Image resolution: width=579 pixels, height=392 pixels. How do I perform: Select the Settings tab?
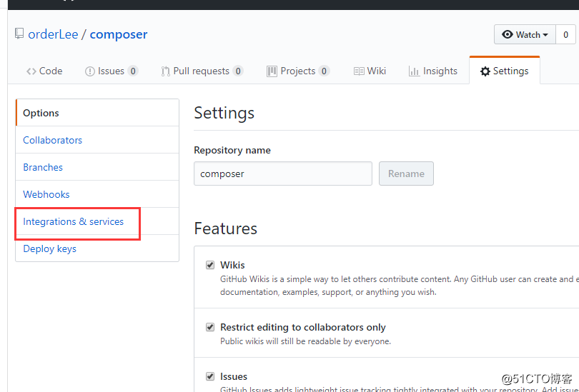pos(505,71)
